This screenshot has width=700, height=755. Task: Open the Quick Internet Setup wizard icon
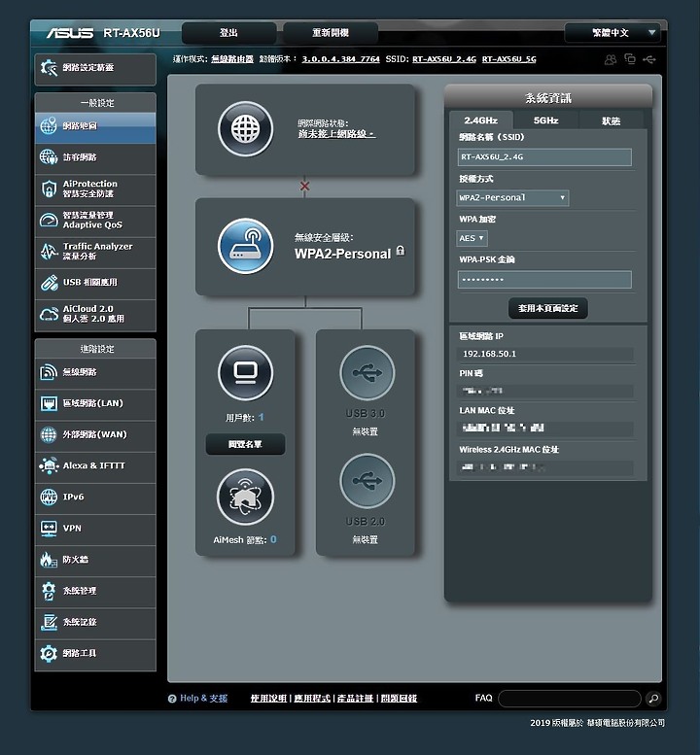49,68
